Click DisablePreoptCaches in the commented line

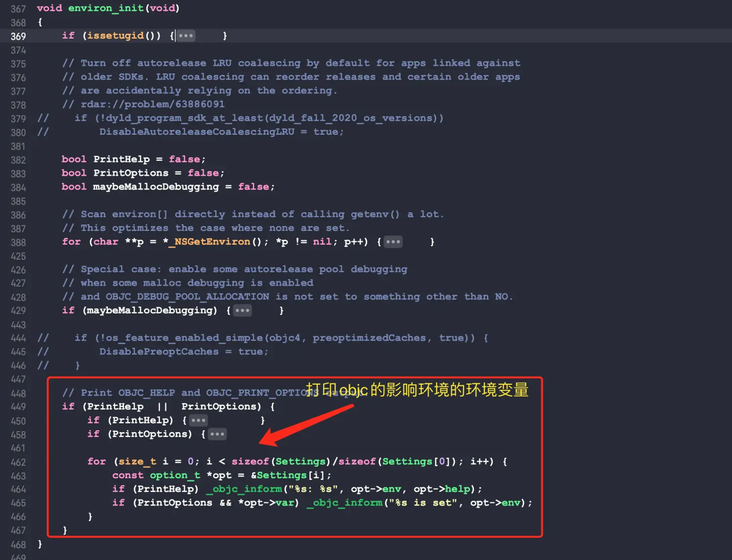point(159,352)
